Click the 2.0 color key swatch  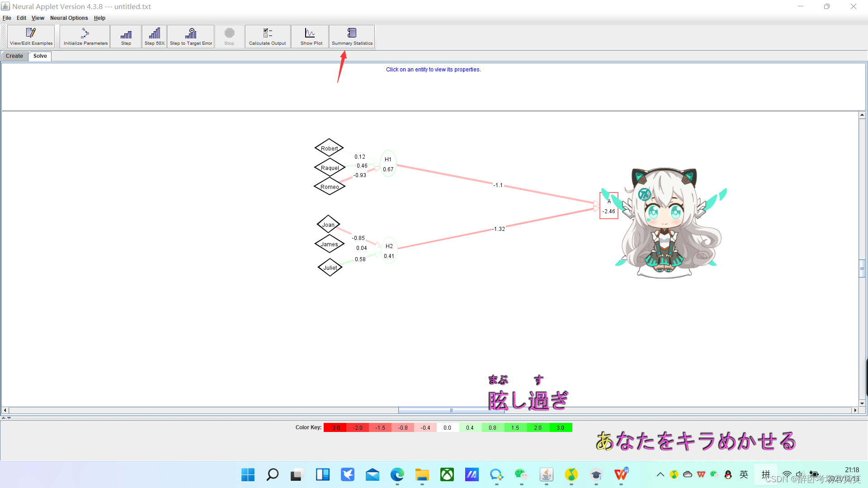(x=538, y=427)
